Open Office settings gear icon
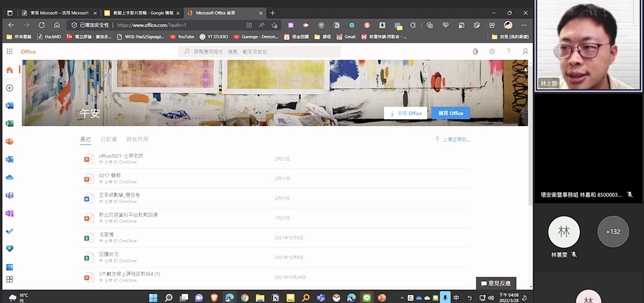The width and height of the screenshot is (644, 303). click(492, 52)
